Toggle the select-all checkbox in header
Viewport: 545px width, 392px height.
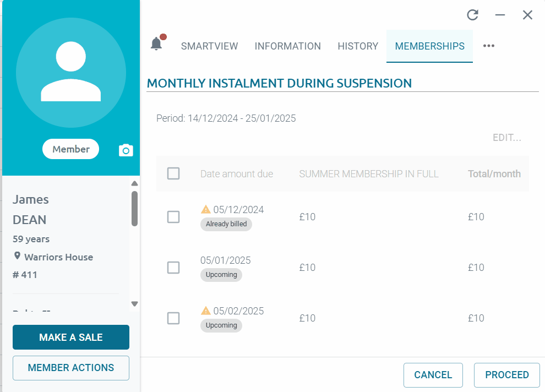(x=173, y=174)
